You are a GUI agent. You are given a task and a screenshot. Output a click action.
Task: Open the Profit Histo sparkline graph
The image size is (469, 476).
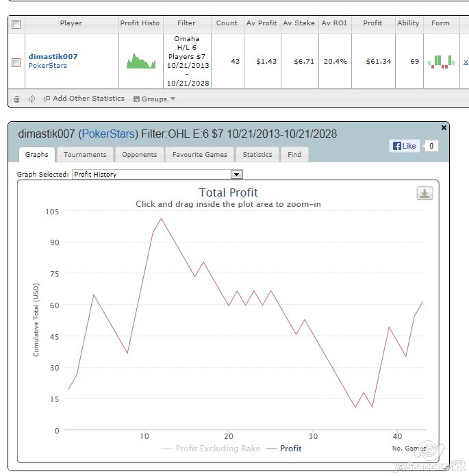click(x=141, y=62)
